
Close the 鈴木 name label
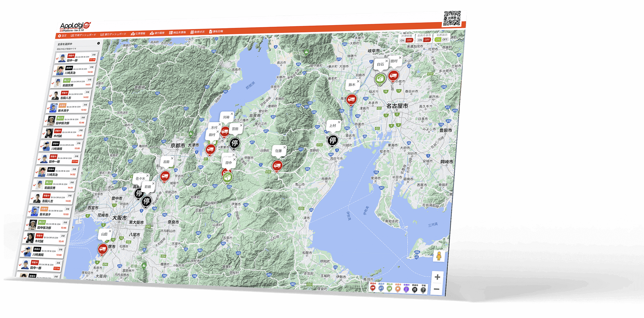(358, 81)
